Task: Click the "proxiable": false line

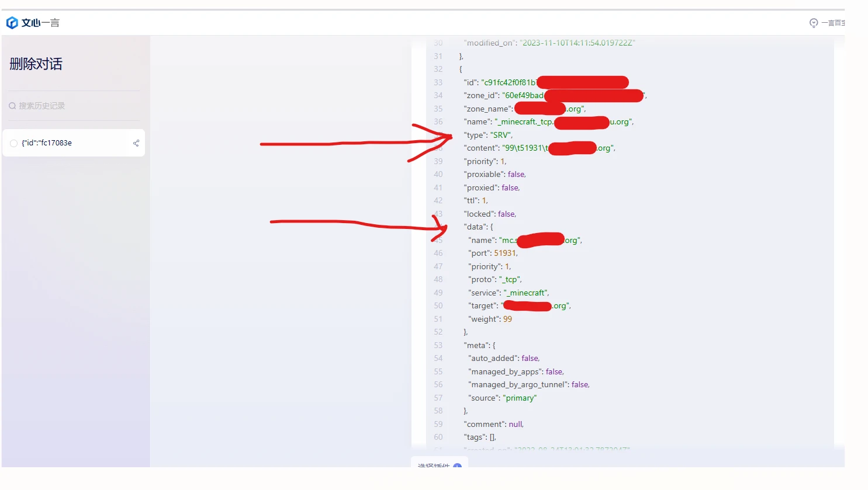Action: pyautogui.click(x=494, y=174)
